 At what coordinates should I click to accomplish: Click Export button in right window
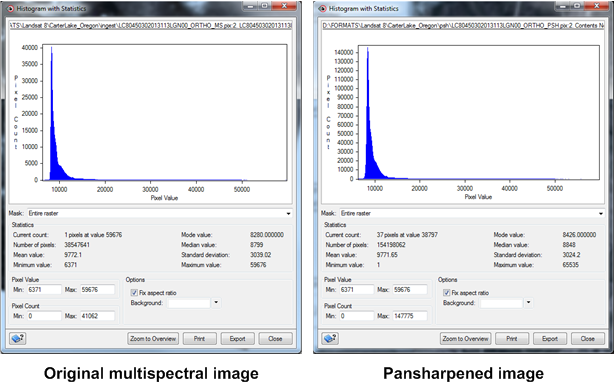point(549,339)
